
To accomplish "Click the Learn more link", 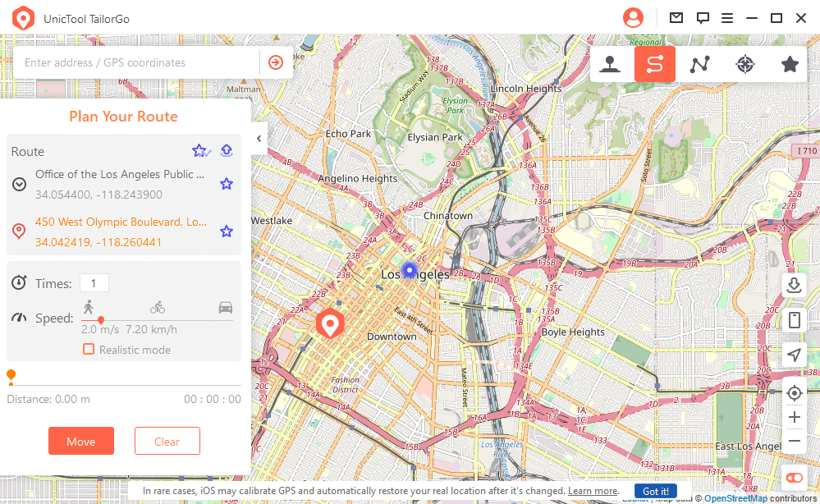I will click(x=593, y=491).
